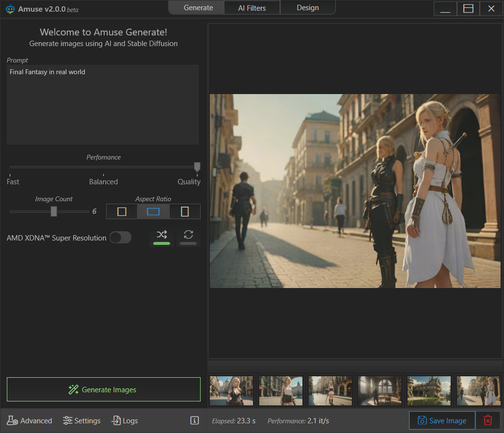This screenshot has width=504, height=433.
Task: Click the info icon in the bottom bar
Action: click(x=195, y=420)
